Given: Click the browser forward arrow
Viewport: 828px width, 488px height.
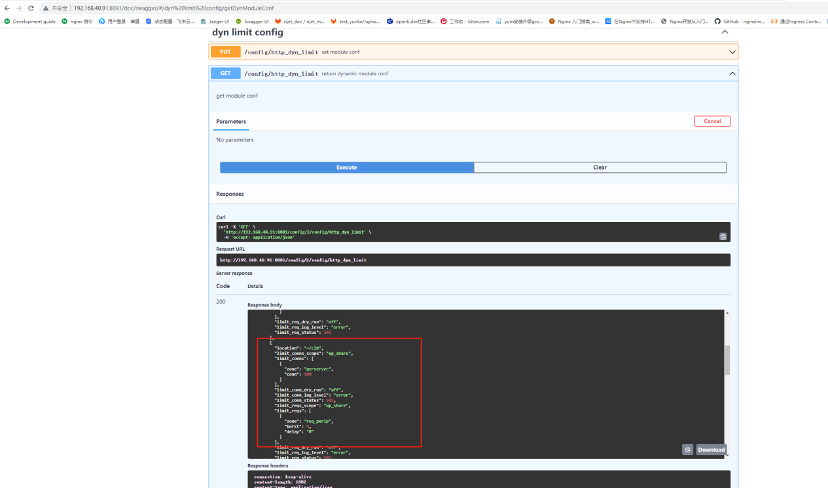Looking at the screenshot, I should coord(19,8).
